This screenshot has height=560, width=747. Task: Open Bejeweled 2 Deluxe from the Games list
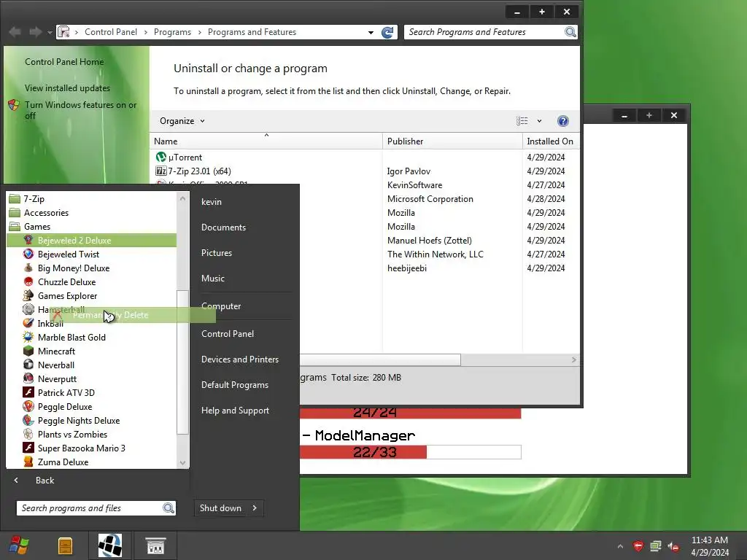tap(91, 241)
